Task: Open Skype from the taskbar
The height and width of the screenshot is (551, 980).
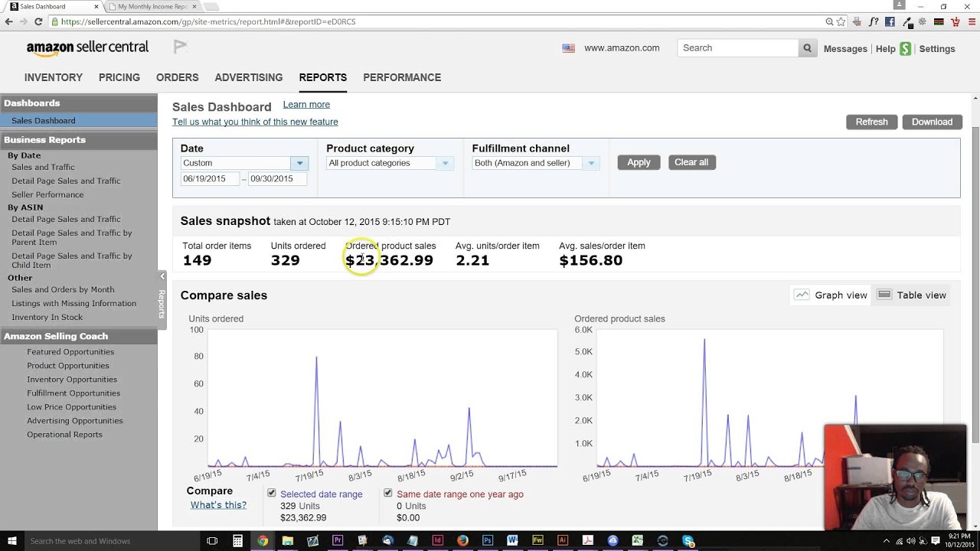Action: [x=688, y=541]
